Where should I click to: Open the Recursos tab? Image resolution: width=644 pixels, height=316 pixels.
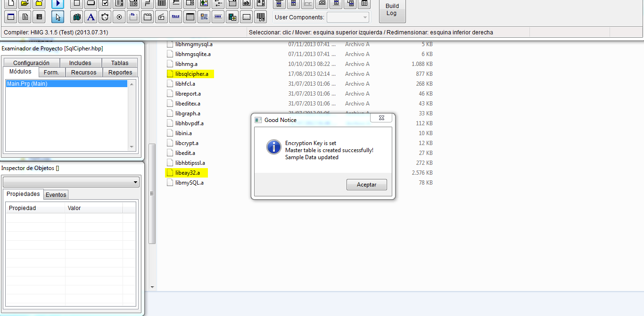click(83, 73)
